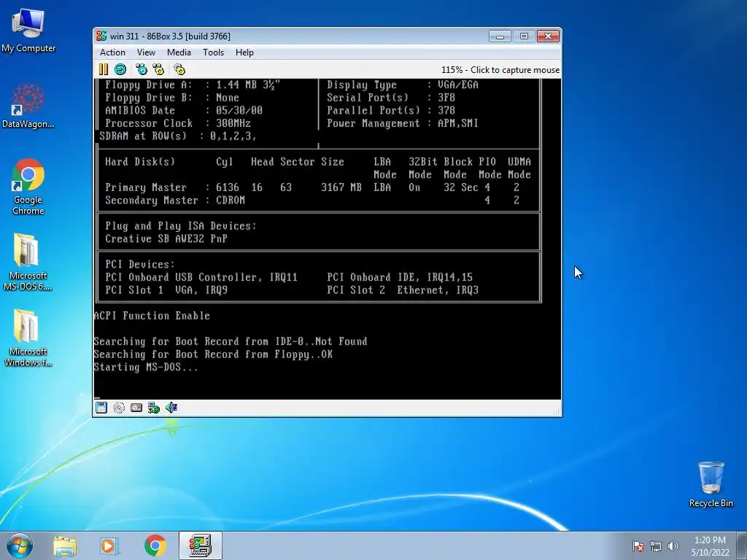Send Ctrl+Alt+Del using the toolbar icon

click(x=142, y=69)
